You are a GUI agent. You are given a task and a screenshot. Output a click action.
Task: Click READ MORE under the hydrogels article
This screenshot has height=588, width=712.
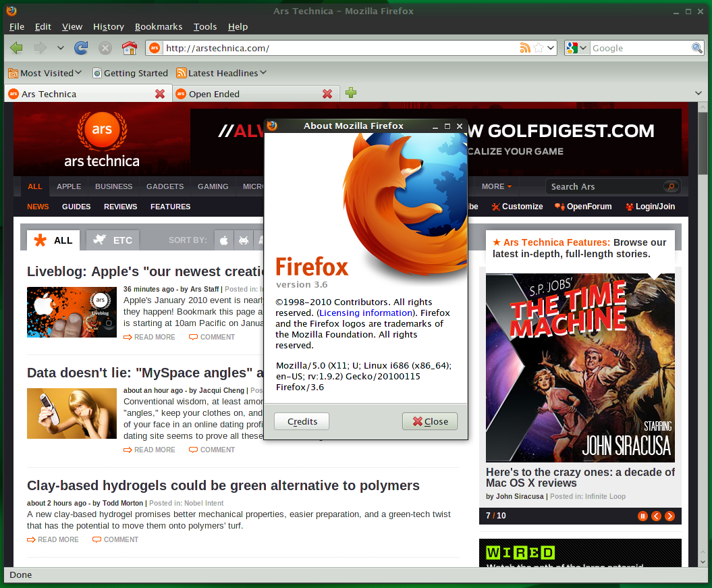(53, 539)
